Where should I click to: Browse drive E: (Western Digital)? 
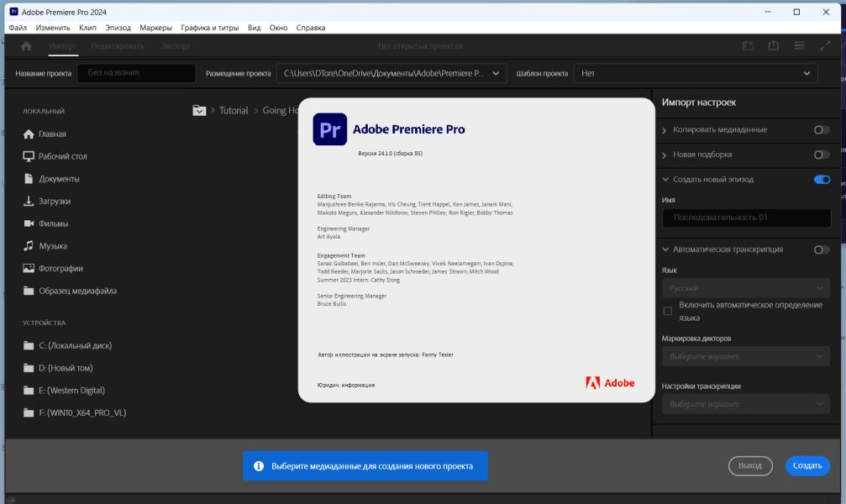click(70, 390)
